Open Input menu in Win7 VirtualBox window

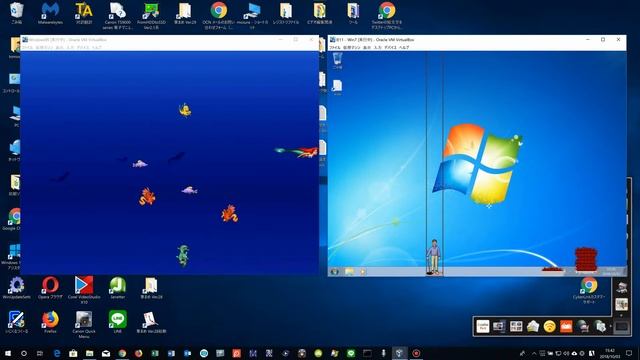tap(378, 47)
